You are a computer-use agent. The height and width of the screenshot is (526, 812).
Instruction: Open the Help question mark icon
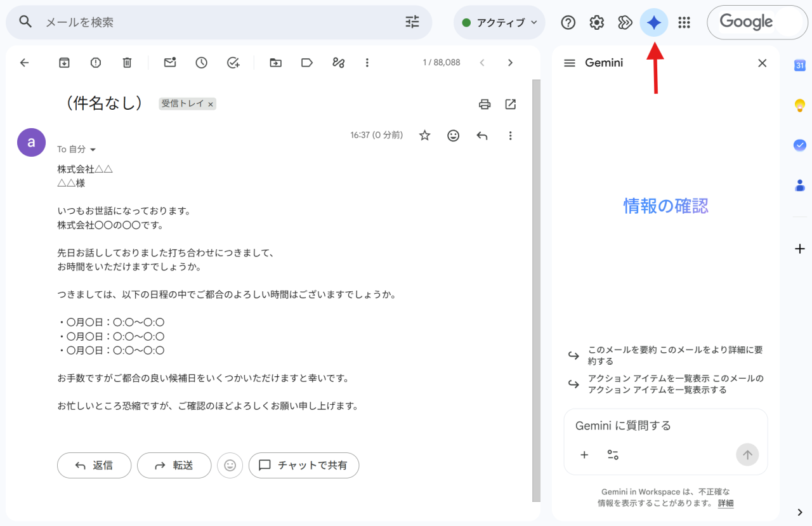point(568,22)
